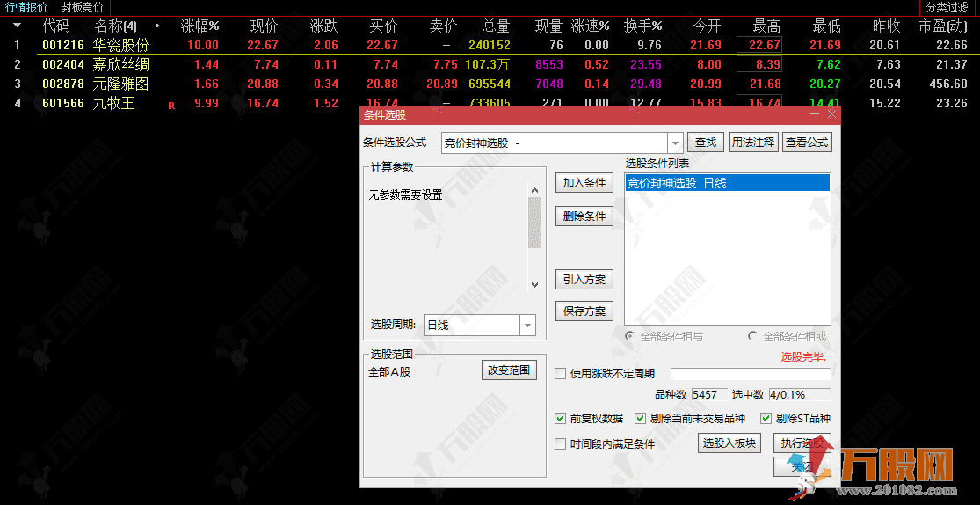The height and width of the screenshot is (505, 980).
Task: Click the scroll up arrow in 计算参数 panel
Action: (534, 190)
